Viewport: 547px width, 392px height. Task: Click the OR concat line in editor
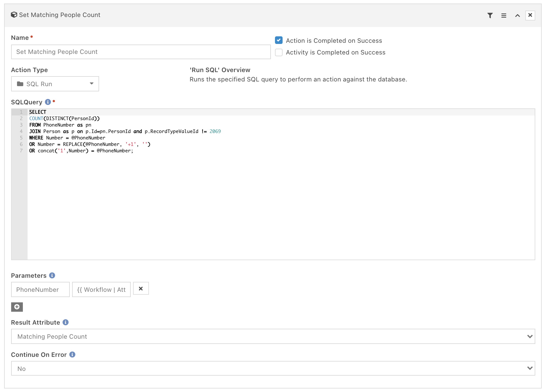(x=81, y=151)
